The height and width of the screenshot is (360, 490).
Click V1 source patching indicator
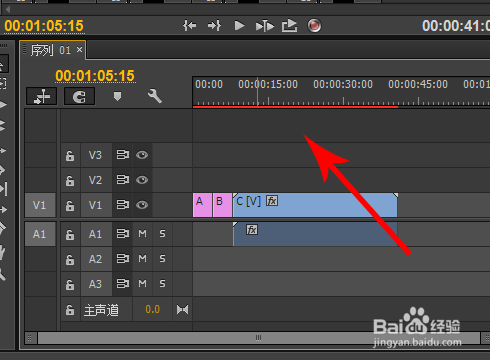pyautogui.click(x=40, y=205)
